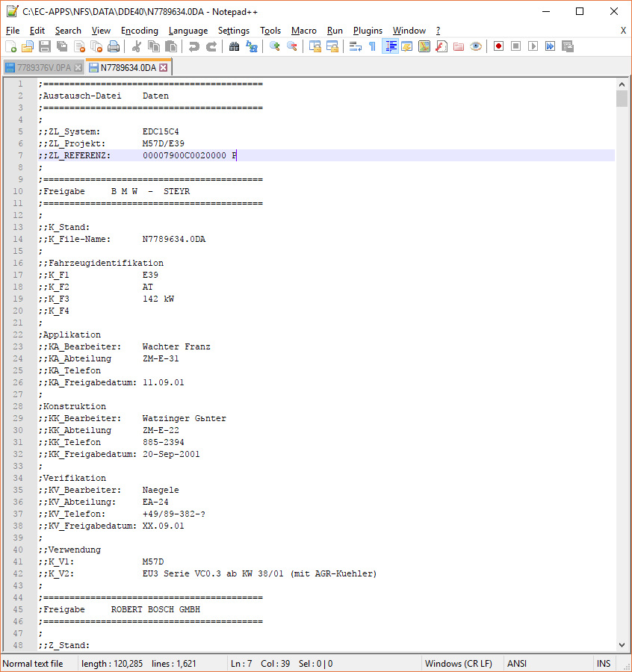
Task: Click the Stop Recording macro icon
Action: [515, 46]
